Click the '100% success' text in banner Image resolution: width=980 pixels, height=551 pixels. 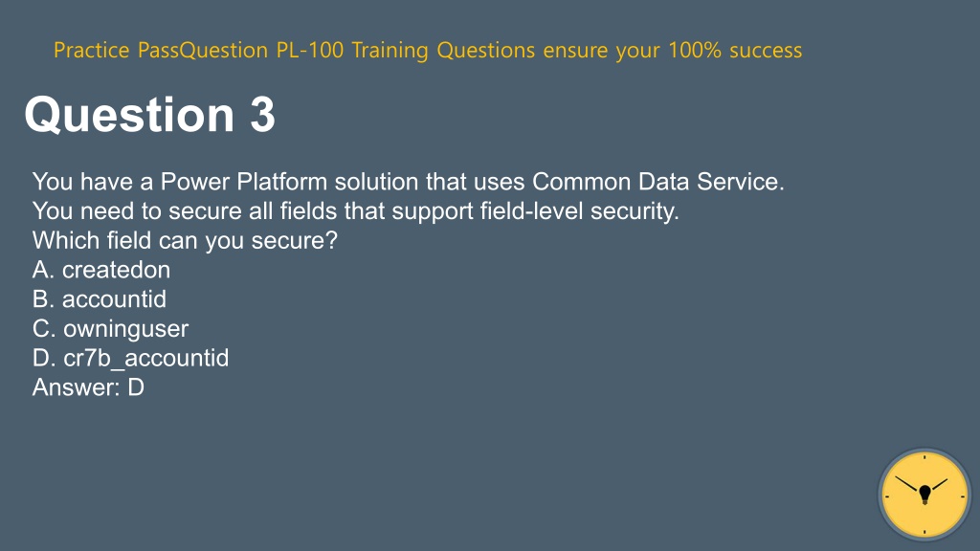[735, 50]
